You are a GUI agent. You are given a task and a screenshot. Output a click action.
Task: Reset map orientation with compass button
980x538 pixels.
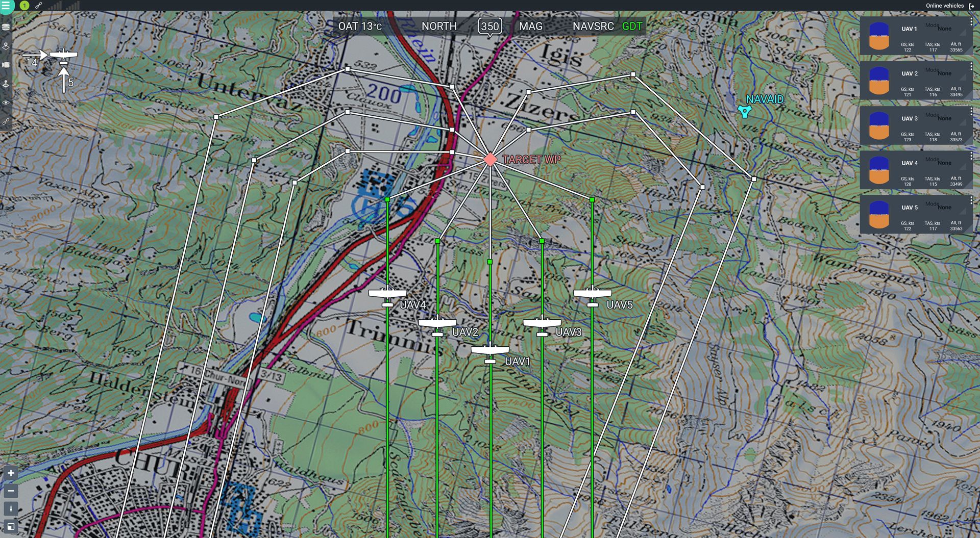pyautogui.click(x=11, y=508)
